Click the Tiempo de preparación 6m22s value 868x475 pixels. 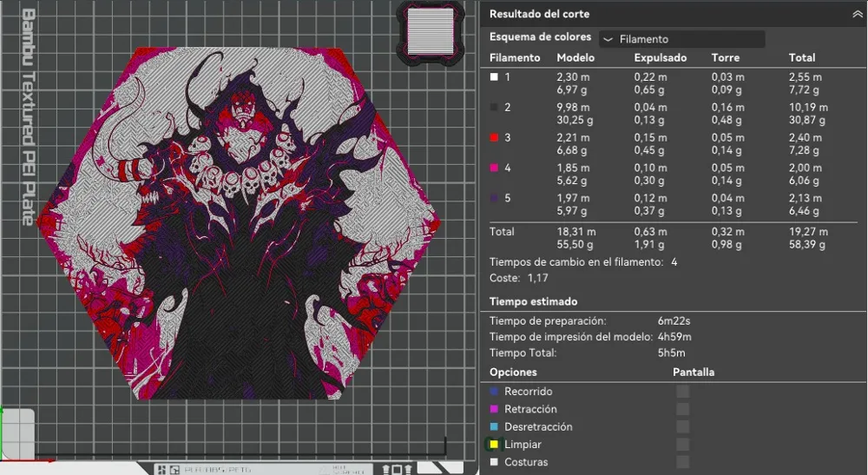[674, 321]
